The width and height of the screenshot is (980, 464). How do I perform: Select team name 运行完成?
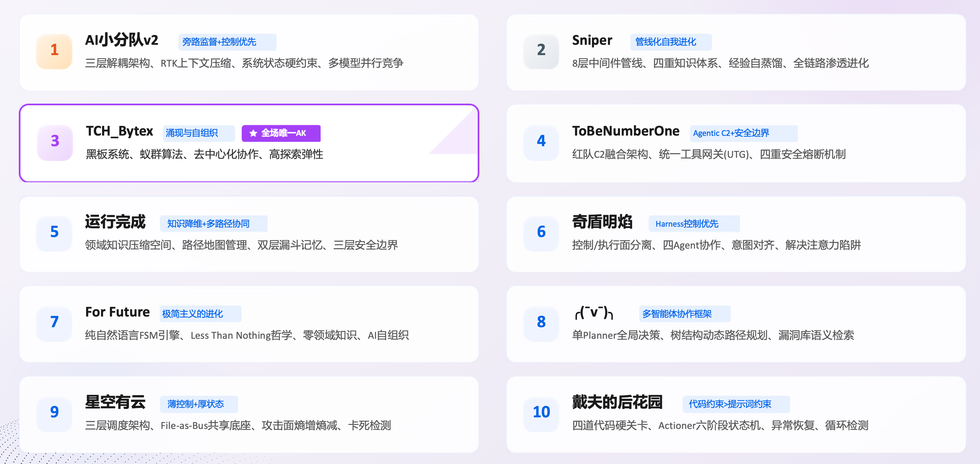(x=115, y=222)
